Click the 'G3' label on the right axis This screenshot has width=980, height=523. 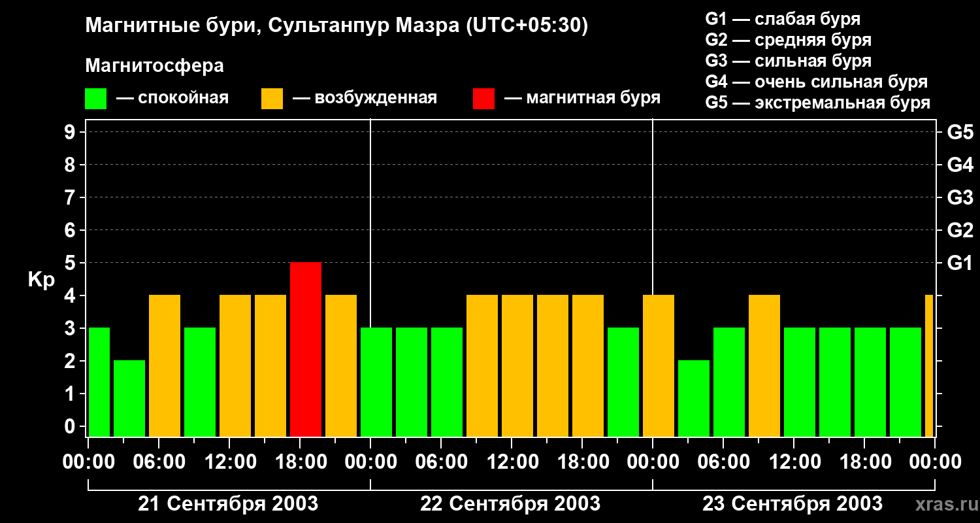point(960,197)
